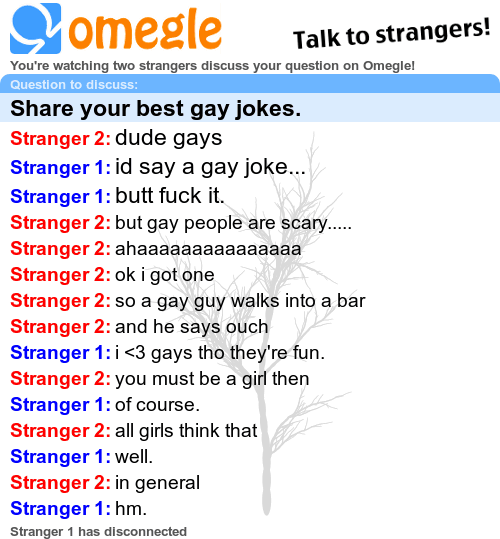Click the 'You're watching two strangers' notice
The width and height of the screenshot is (500, 539).
point(212,65)
